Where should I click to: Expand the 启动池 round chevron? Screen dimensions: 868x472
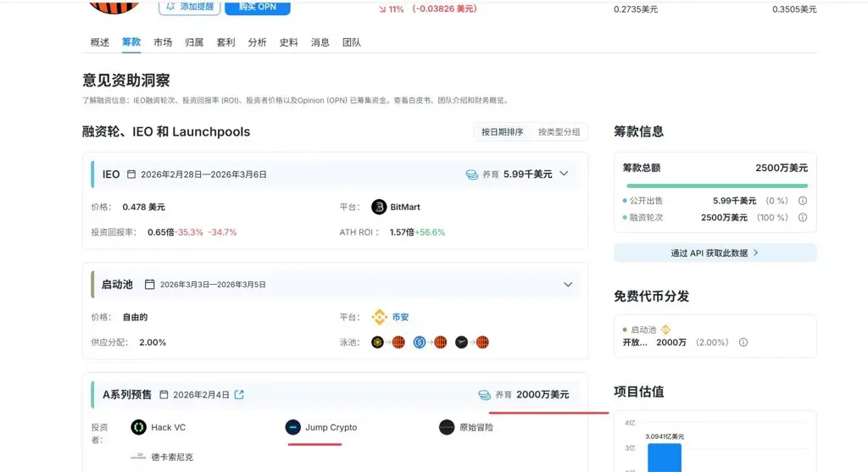click(568, 285)
